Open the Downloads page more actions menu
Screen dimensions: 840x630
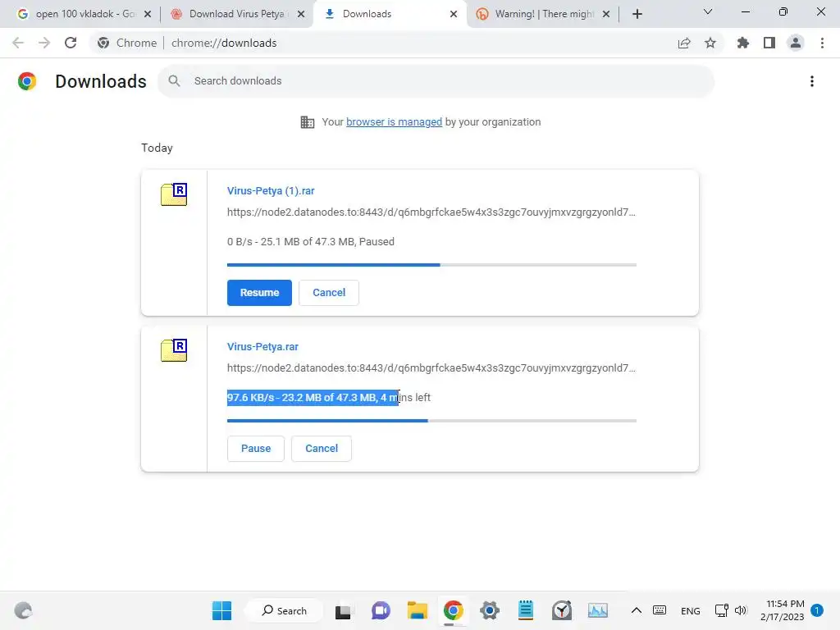click(811, 81)
